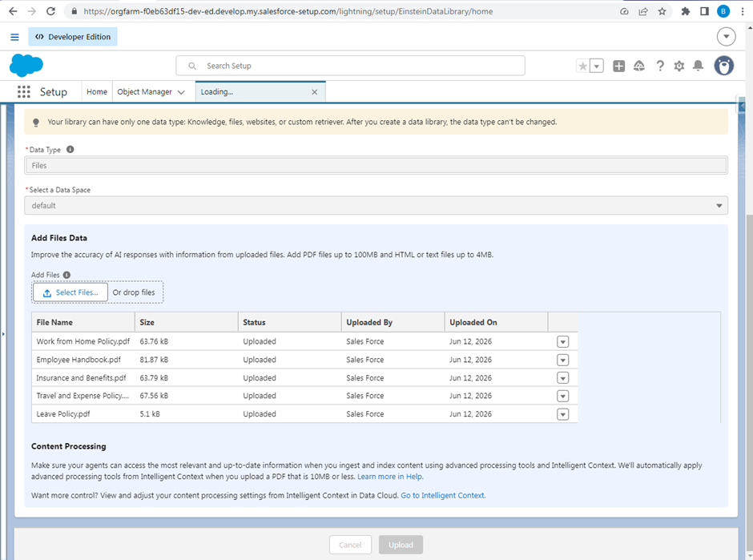Open the Help question mark icon
Viewport: 753px width, 560px height.
(660, 66)
